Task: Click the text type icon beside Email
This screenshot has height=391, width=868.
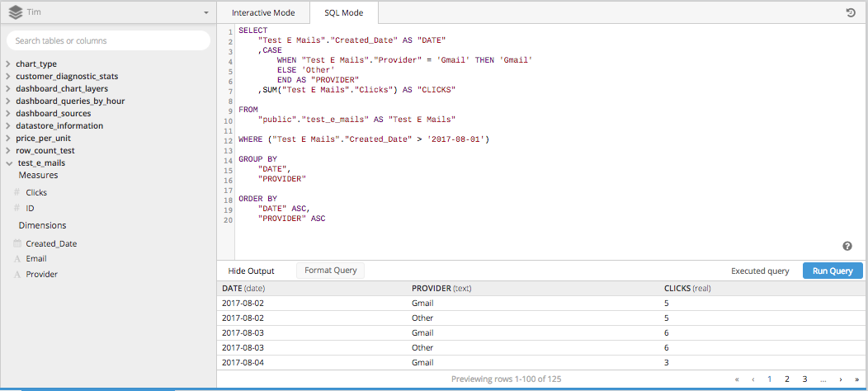Action: click(x=17, y=259)
